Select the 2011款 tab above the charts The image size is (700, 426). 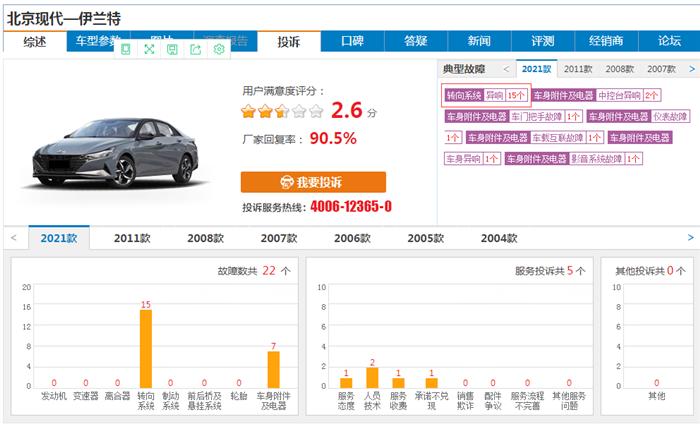(x=132, y=238)
